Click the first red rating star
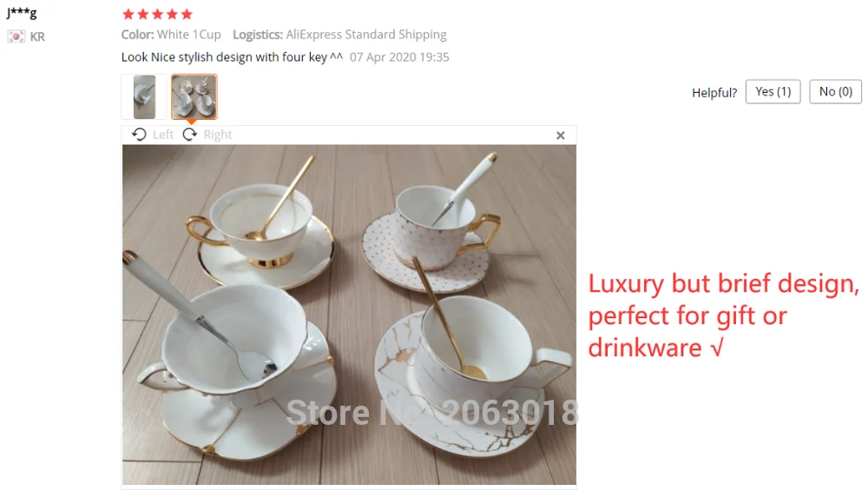This screenshot has height=490, width=868. click(128, 15)
